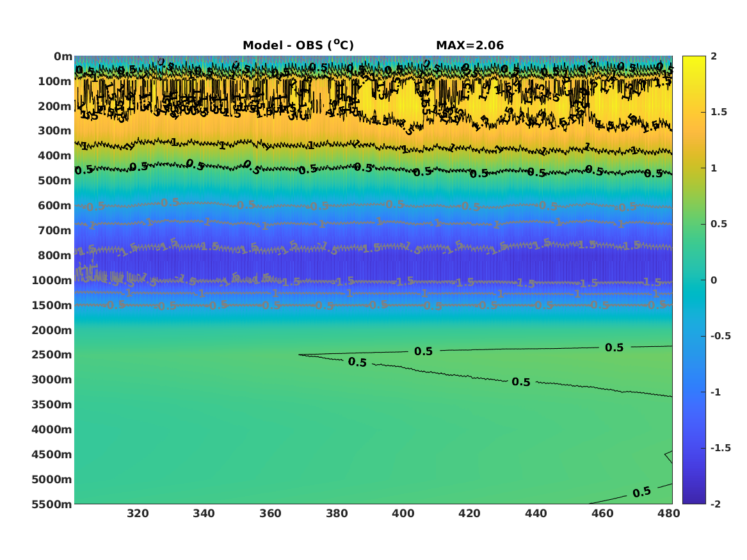Select the "1500m" depth axis label

pyautogui.click(x=52, y=305)
